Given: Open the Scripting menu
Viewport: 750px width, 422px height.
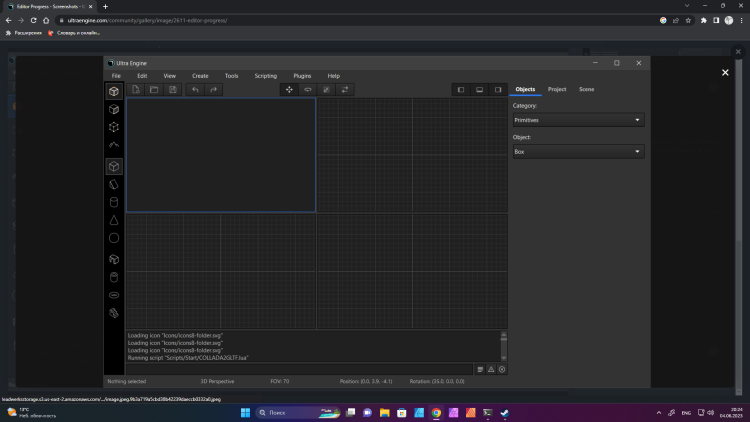Looking at the screenshot, I should 265,76.
